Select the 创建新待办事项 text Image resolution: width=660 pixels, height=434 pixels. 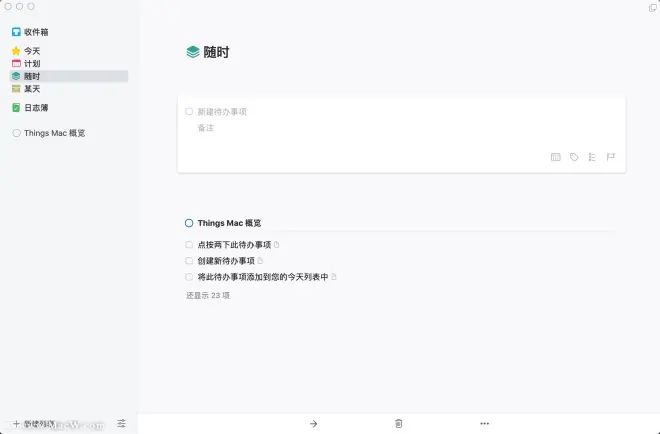(x=226, y=261)
